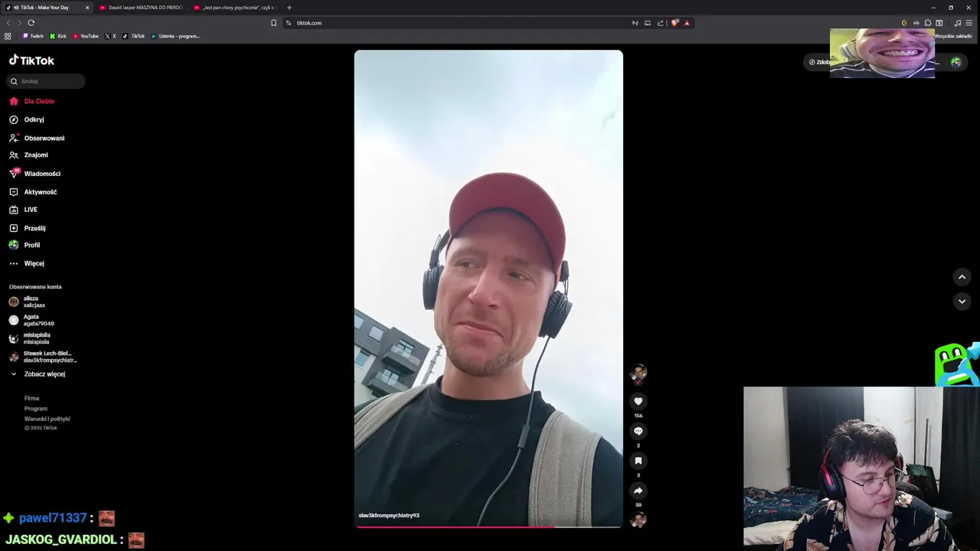Close the TikTok - Make Your Day tab
The height and width of the screenshot is (551, 980).
tap(87, 8)
